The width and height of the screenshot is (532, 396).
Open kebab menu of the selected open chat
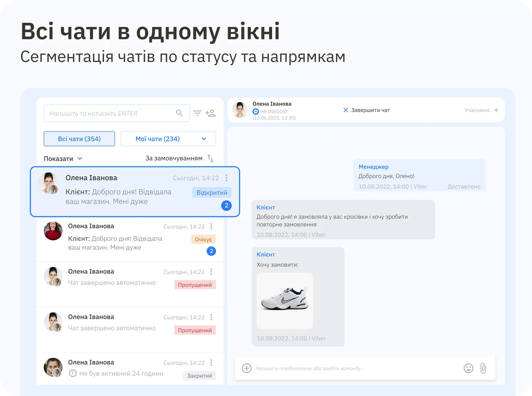[x=226, y=178]
